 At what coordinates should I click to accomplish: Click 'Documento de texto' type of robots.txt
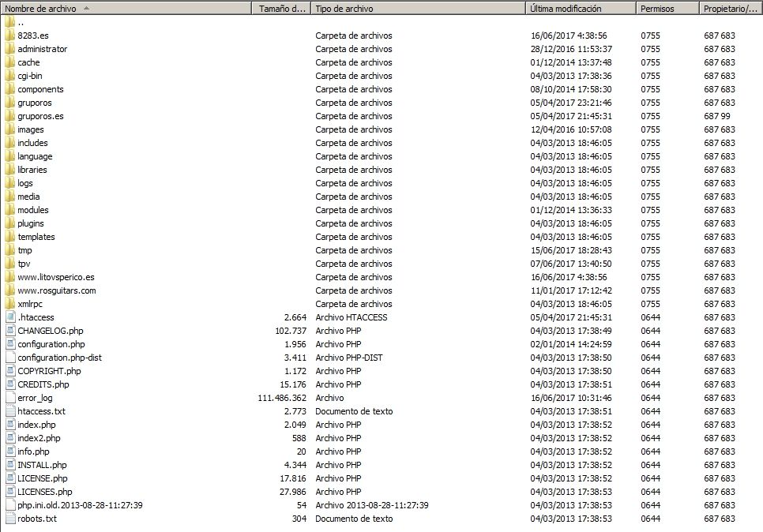click(354, 519)
